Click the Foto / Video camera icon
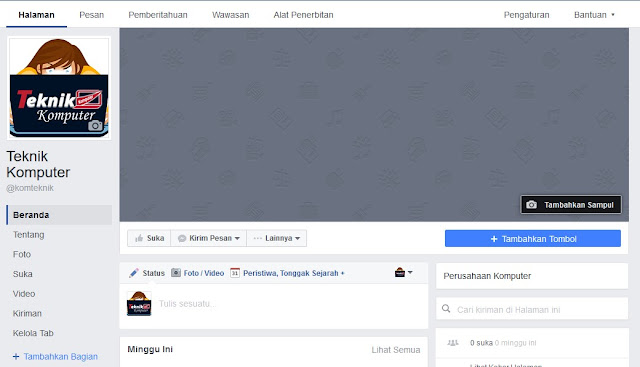The height and width of the screenshot is (367, 640). (176, 273)
